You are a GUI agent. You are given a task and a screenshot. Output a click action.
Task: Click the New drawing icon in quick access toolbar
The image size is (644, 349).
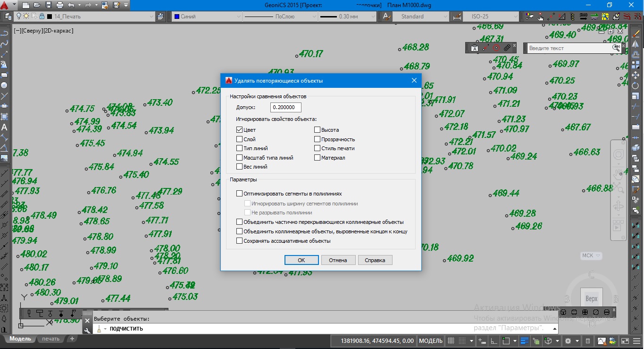tap(26, 5)
